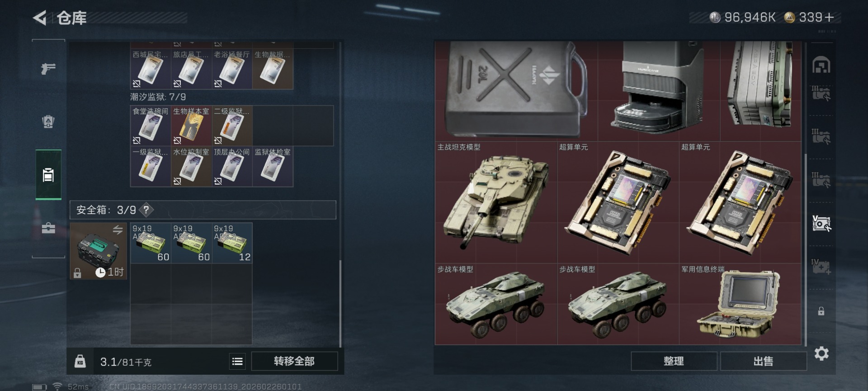Open the camera-style storage section icon
The width and height of the screenshot is (868, 391).
point(821,224)
